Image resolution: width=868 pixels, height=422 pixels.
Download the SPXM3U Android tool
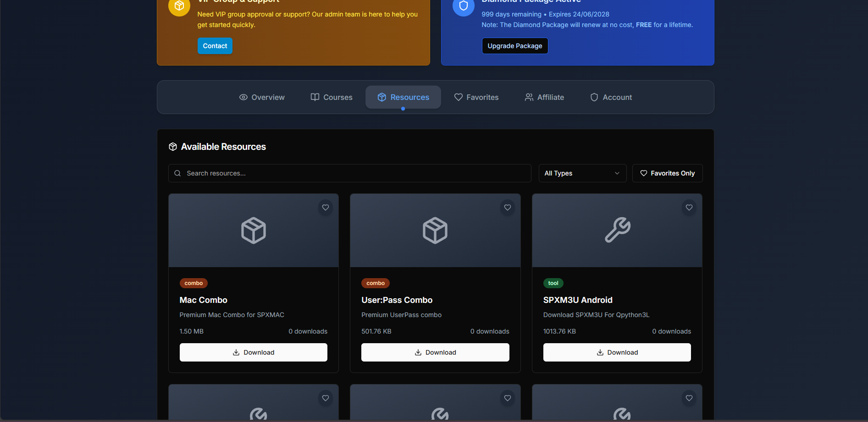(x=617, y=352)
